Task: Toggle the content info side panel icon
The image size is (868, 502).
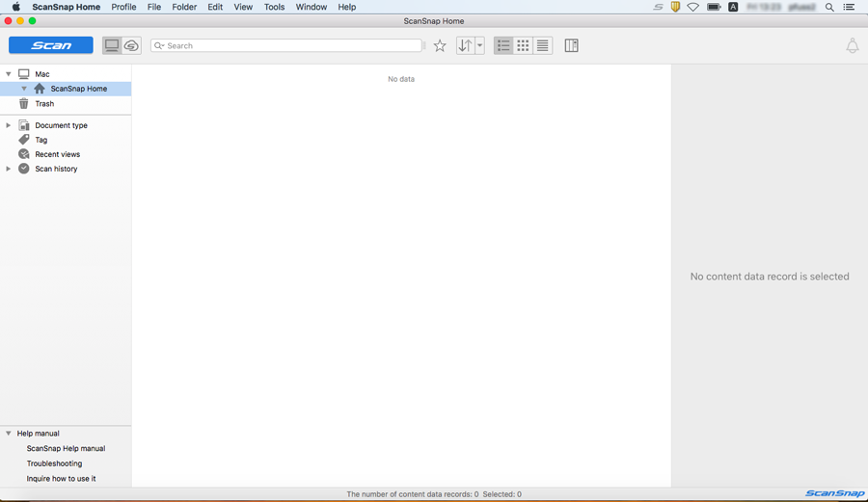Action: pos(571,45)
